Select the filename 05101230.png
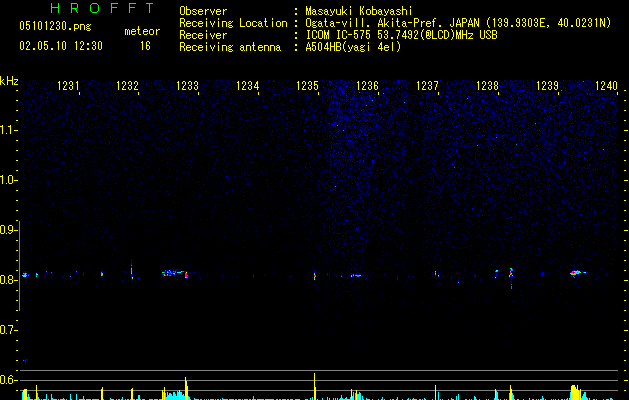 (55, 26)
